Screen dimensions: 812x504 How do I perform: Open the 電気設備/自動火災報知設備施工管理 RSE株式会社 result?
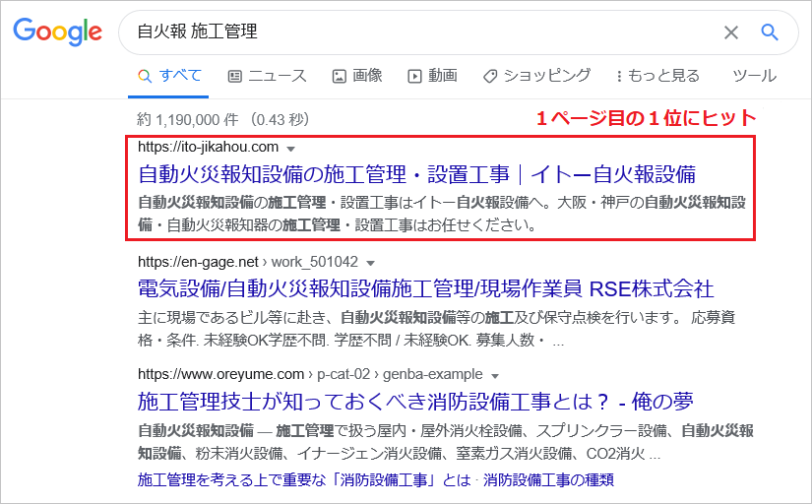(x=425, y=288)
